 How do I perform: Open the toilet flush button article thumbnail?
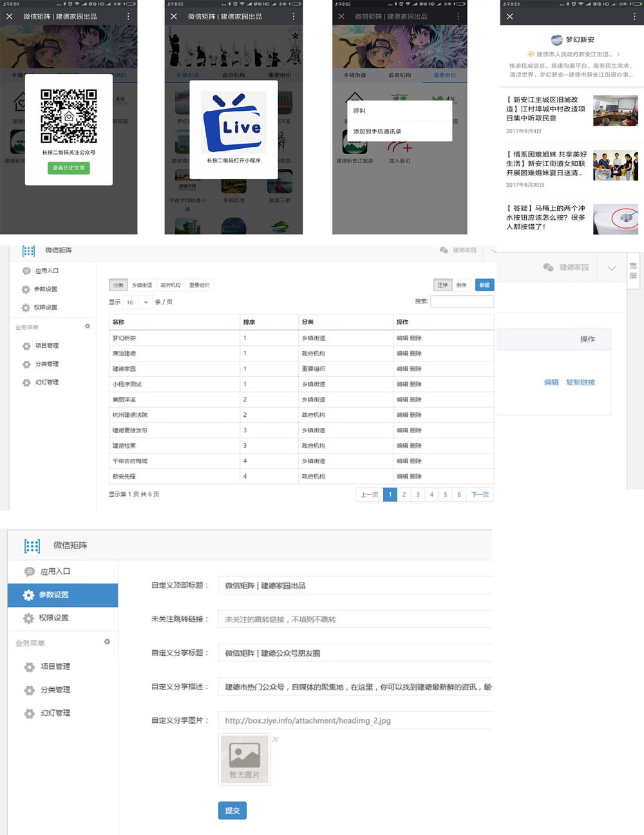615,218
